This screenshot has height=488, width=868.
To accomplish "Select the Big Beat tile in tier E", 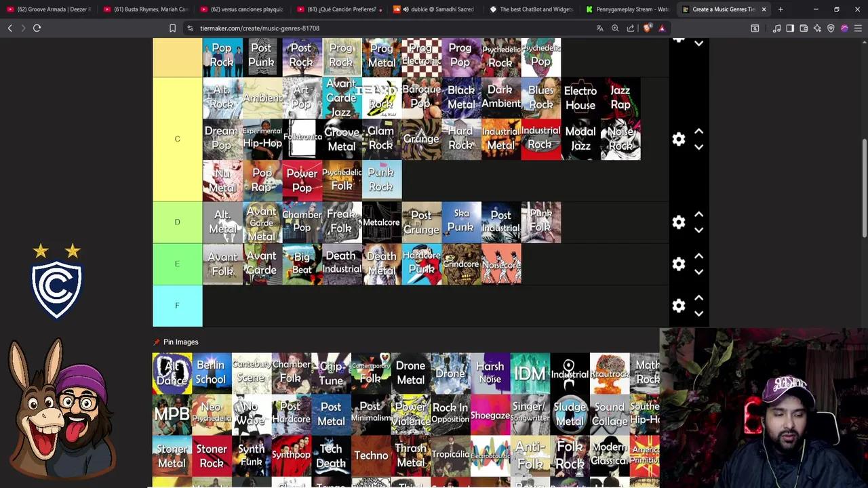I will click(x=302, y=264).
